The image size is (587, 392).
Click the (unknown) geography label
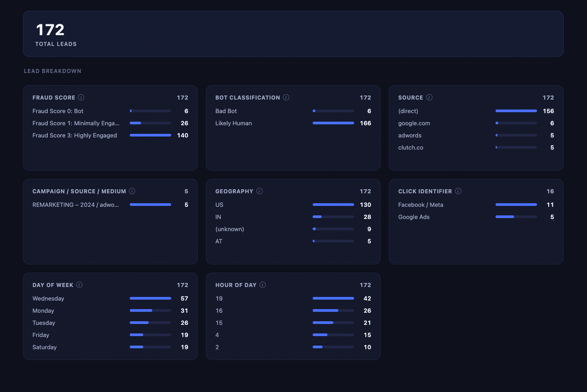(230, 229)
